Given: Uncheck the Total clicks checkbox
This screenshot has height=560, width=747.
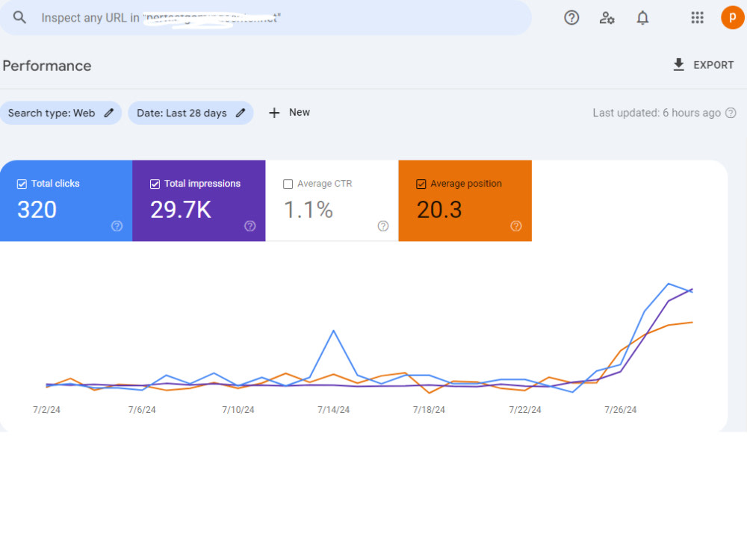Looking at the screenshot, I should coord(22,184).
